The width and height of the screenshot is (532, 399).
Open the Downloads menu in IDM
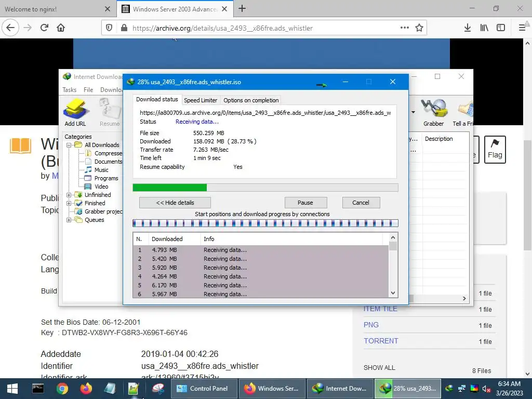click(x=111, y=89)
